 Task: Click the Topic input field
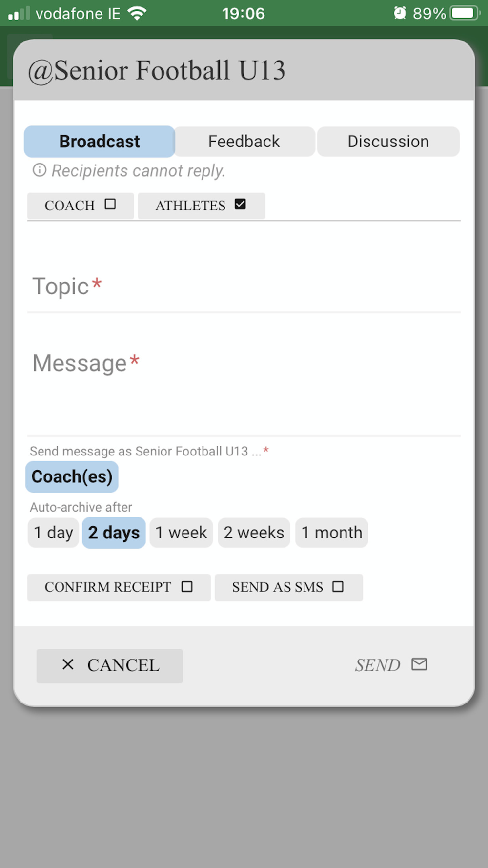click(244, 287)
